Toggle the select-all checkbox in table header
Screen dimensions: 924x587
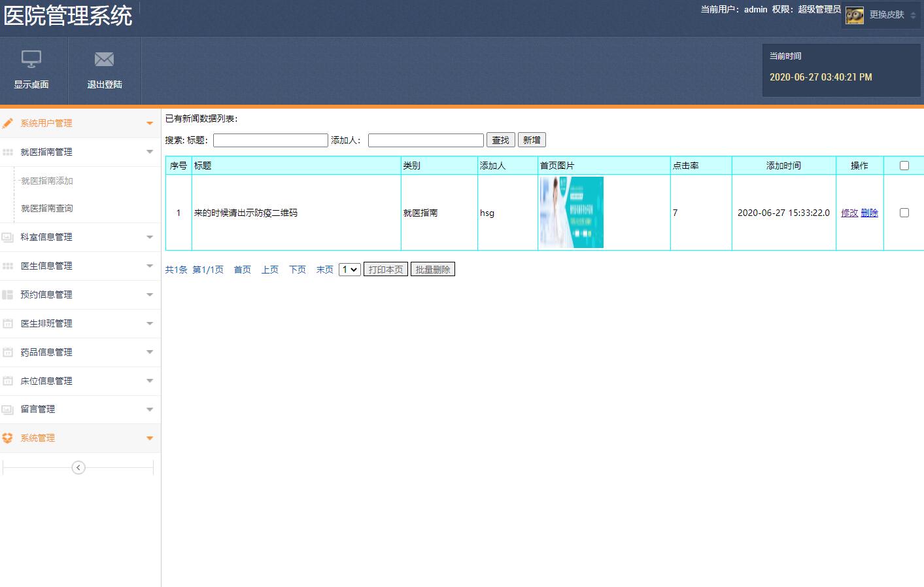point(904,166)
